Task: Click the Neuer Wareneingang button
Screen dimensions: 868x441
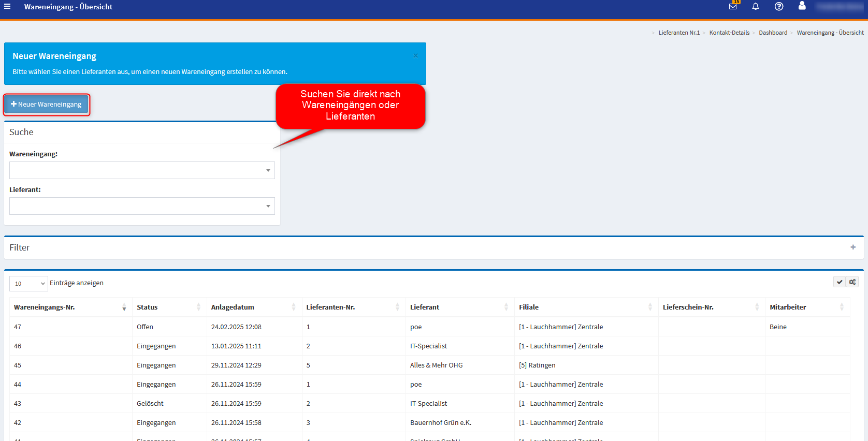Action: [x=47, y=105]
